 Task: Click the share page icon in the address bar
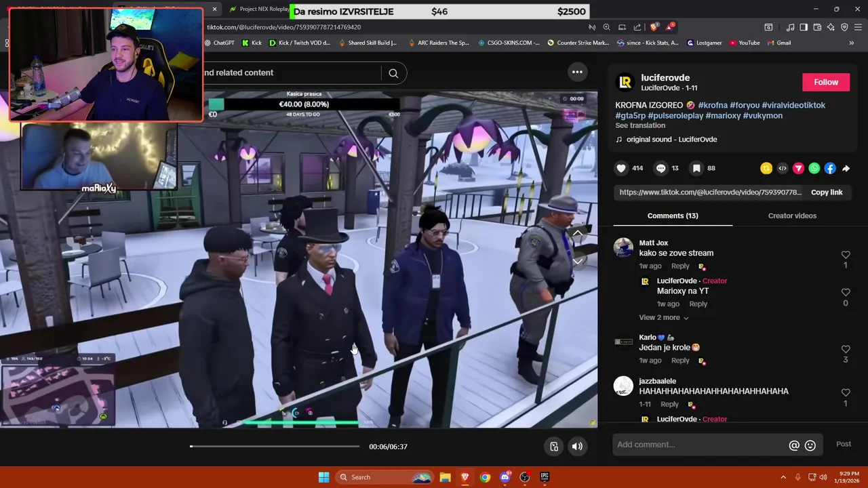(637, 27)
